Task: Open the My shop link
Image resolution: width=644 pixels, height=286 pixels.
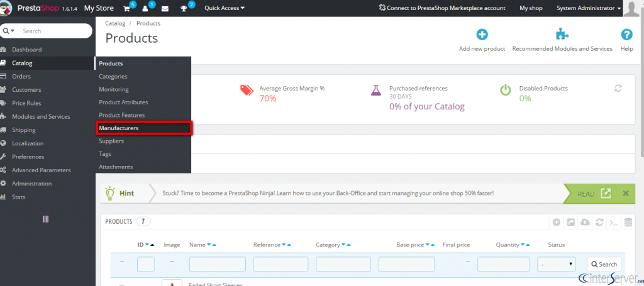Action: [x=531, y=8]
